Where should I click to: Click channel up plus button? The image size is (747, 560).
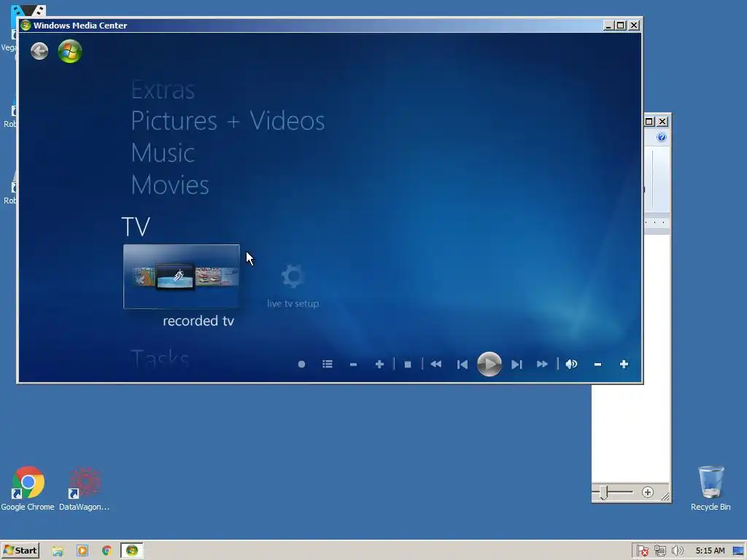tap(379, 365)
